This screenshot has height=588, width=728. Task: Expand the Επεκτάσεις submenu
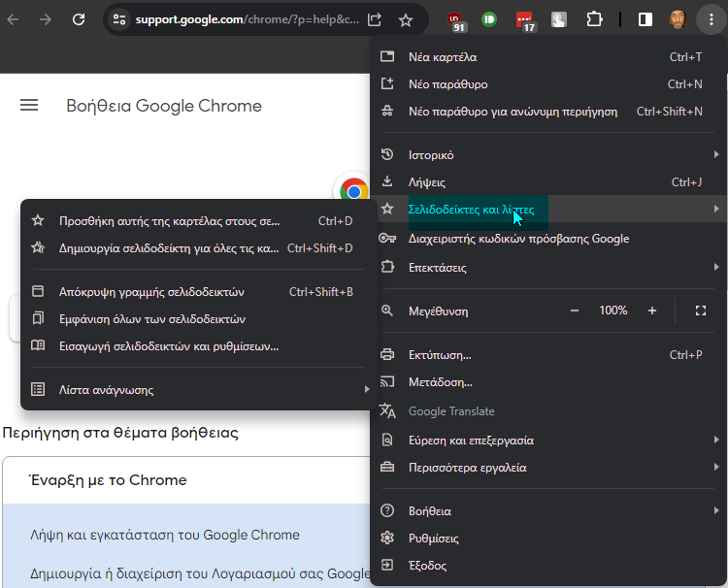(x=548, y=267)
